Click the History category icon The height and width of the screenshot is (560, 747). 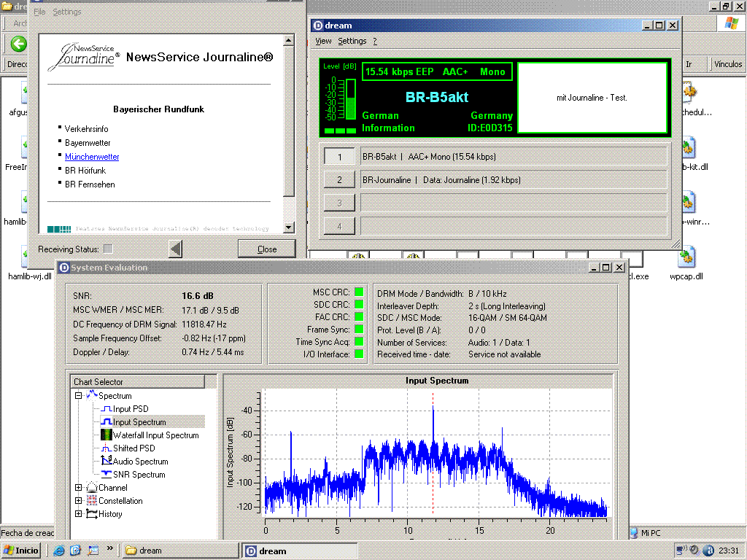tap(91, 514)
